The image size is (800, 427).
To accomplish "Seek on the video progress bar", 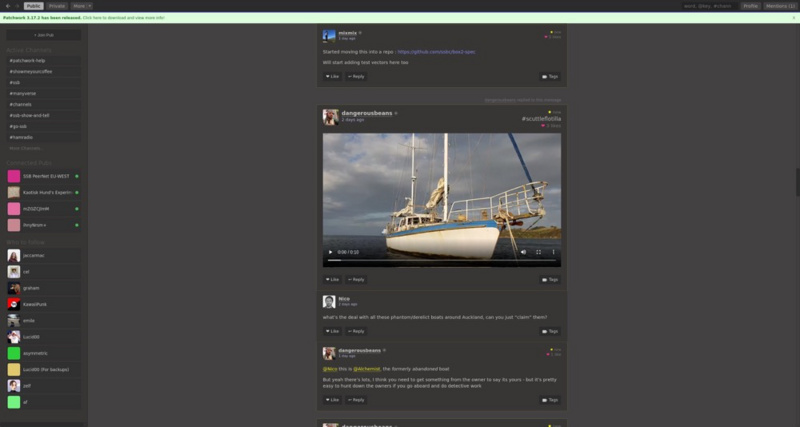I will tap(440, 261).
